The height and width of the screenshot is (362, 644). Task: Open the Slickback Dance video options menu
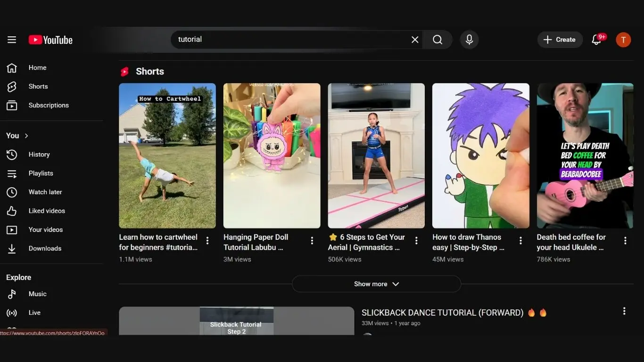pyautogui.click(x=624, y=311)
